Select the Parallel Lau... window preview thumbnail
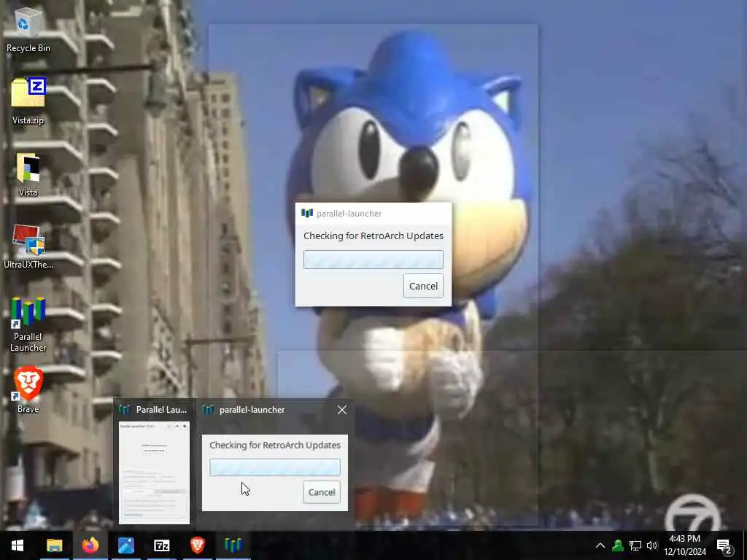This screenshot has height=560, width=747. coord(154,472)
